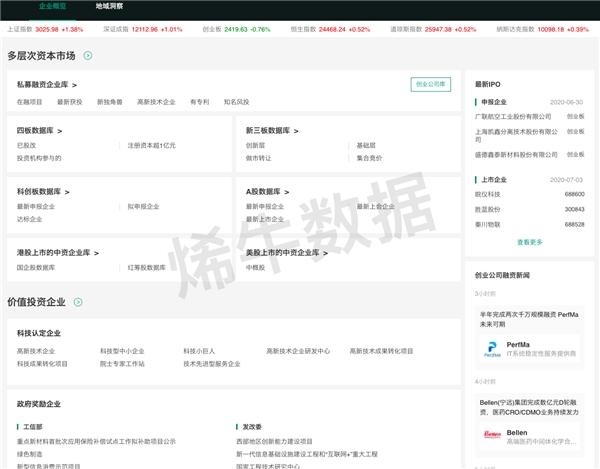Screen dimensions: 600x469
Task: Open the 高新技术企业研发中心 link
Action: (x=298, y=351)
